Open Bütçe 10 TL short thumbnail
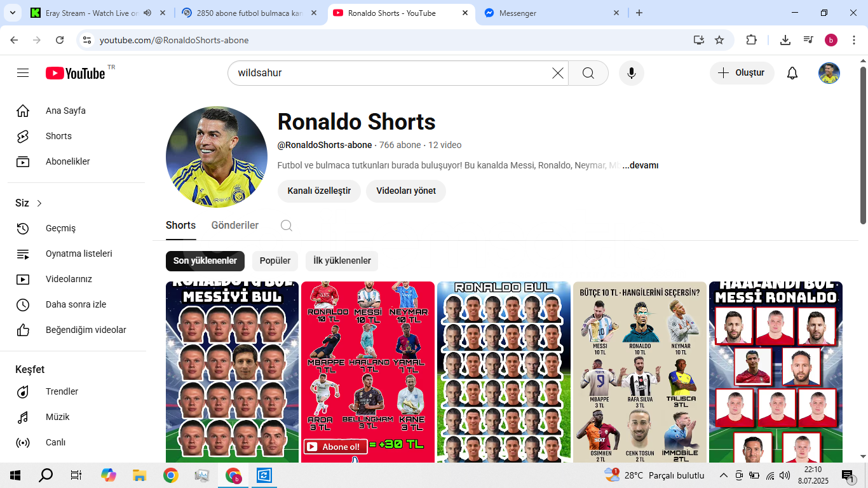This screenshot has width=868, height=488. [x=640, y=372]
